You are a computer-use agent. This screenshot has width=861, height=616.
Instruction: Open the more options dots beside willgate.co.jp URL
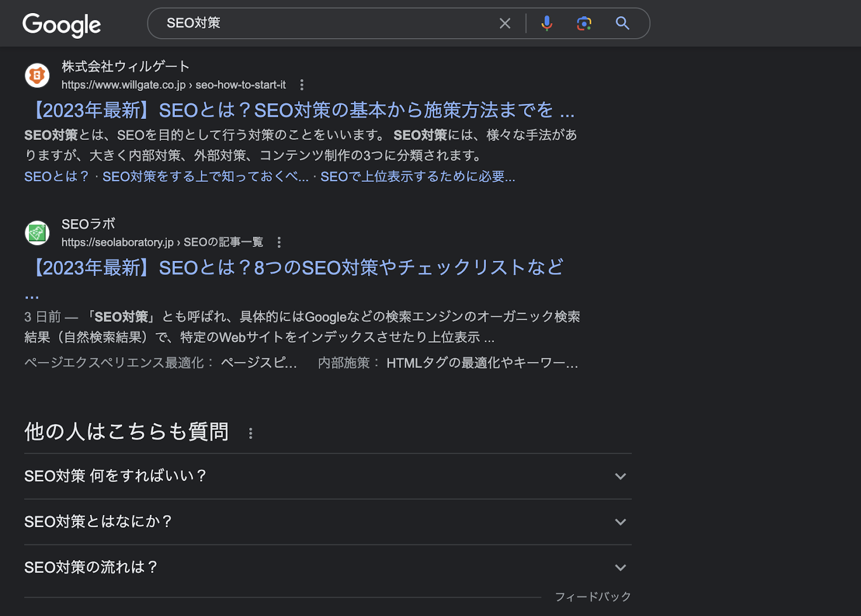(302, 84)
